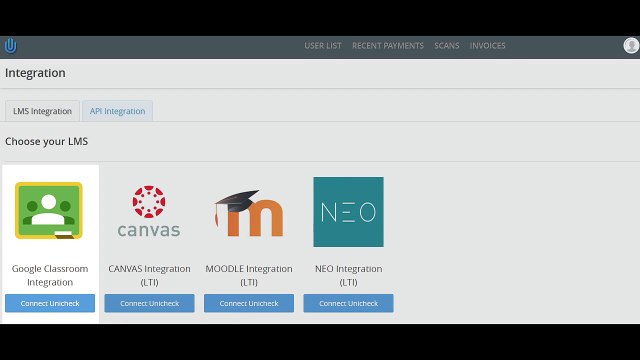The width and height of the screenshot is (640, 360).
Task: Click the NEO Integration (LTI) label
Action: 349,276
